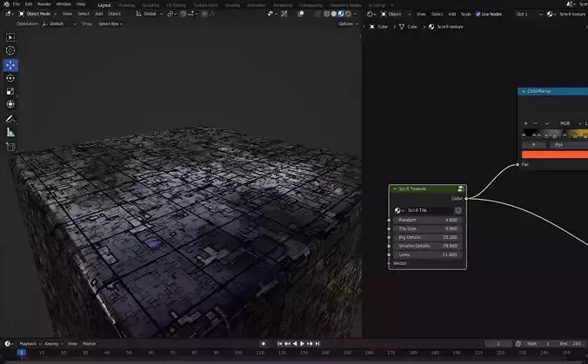This screenshot has width=588, height=364.
Task: Play the animation forward
Action: tap(302, 343)
